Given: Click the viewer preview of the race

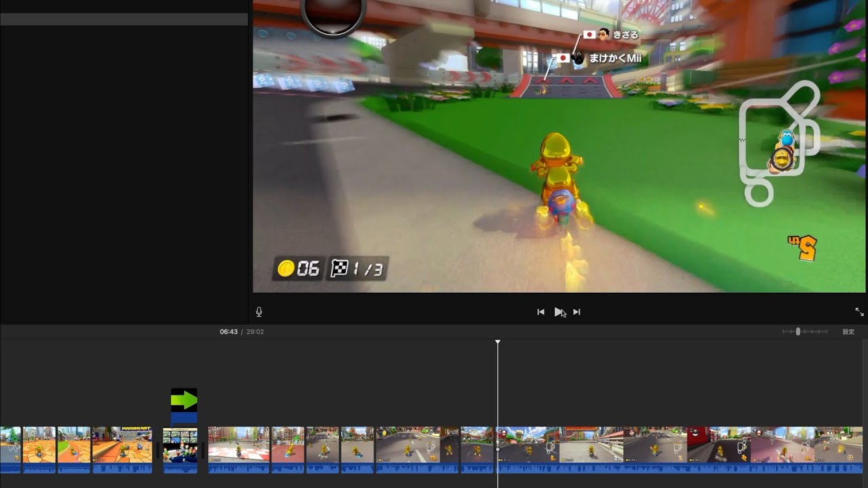Looking at the screenshot, I should point(559,146).
